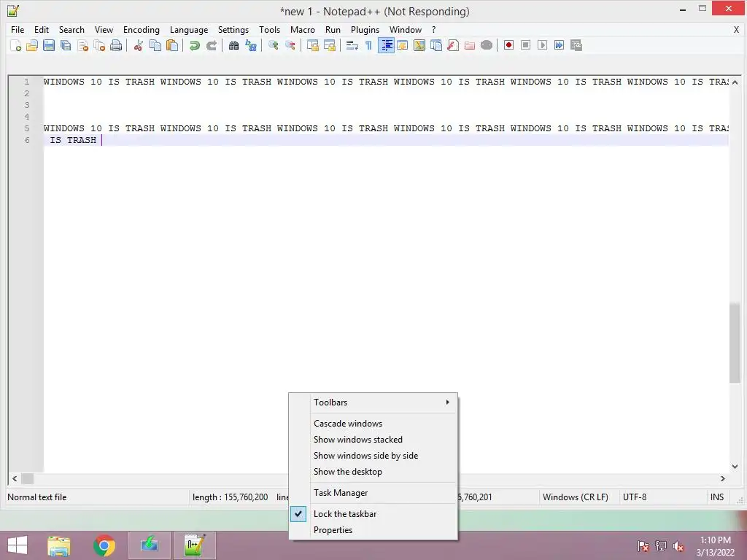Toggle the INS insert mode indicator
The height and width of the screenshot is (560, 747).
[x=717, y=497]
